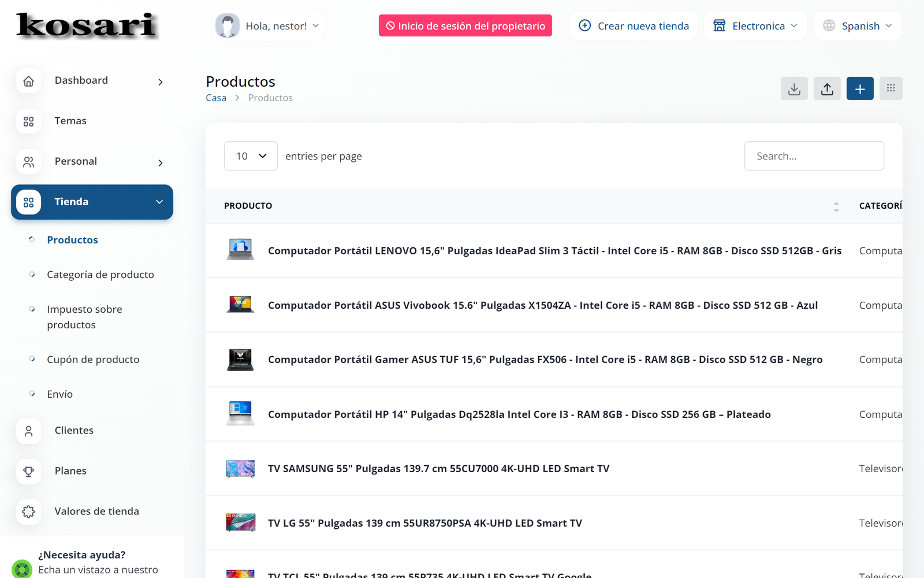The width and height of the screenshot is (924, 578).
Task: Click the download/import icon button
Action: click(794, 88)
